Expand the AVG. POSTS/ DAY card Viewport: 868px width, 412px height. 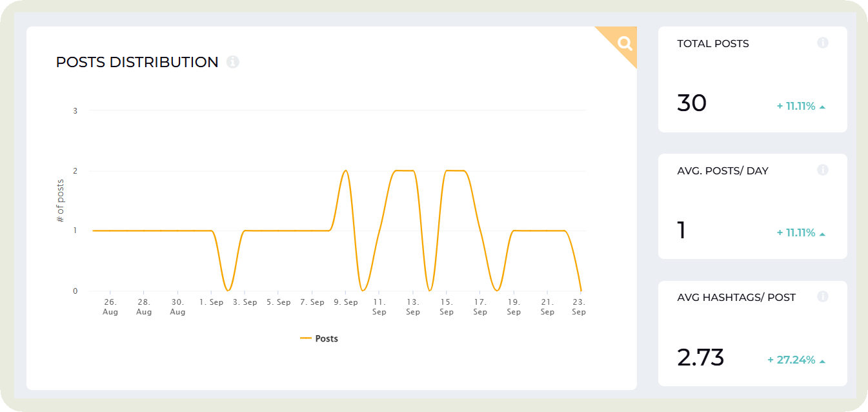[752, 205]
